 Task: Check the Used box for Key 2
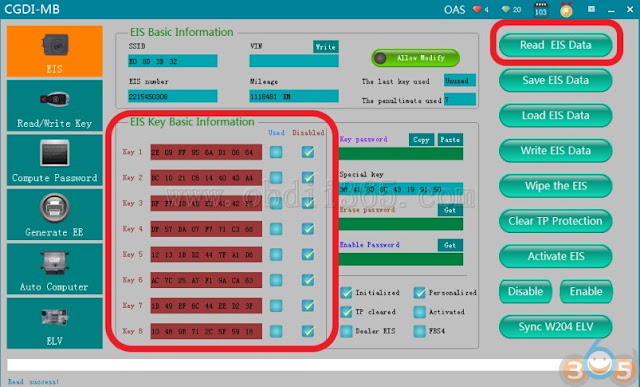pos(276,178)
